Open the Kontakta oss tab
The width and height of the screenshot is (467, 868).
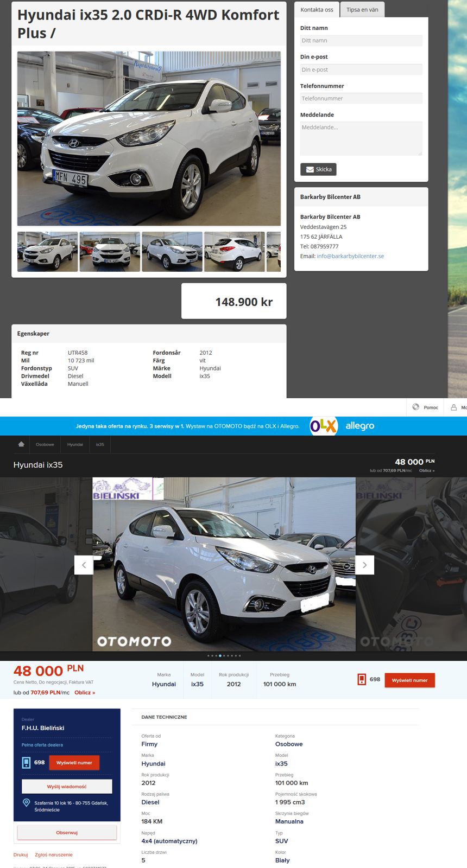coord(317,10)
